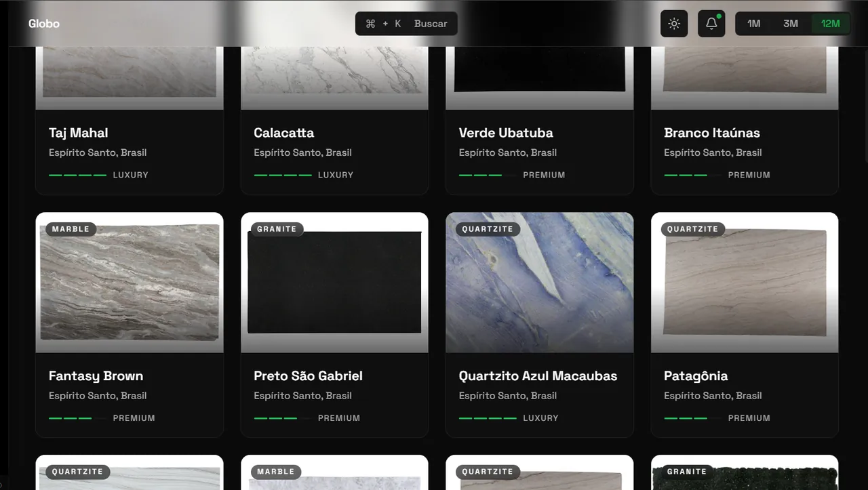This screenshot has height=490, width=868.
Task: Click the PREMIUM label under Fantasy Brown
Action: pos(134,418)
